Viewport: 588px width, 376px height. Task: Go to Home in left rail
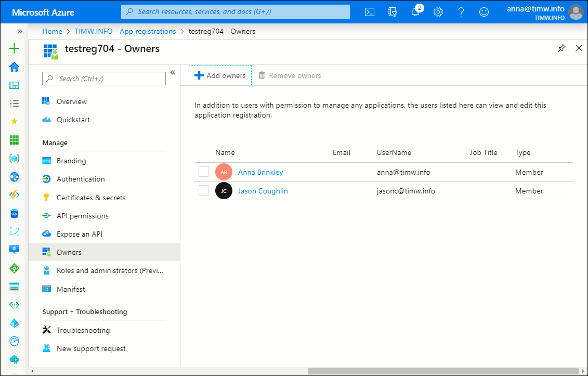(15, 67)
